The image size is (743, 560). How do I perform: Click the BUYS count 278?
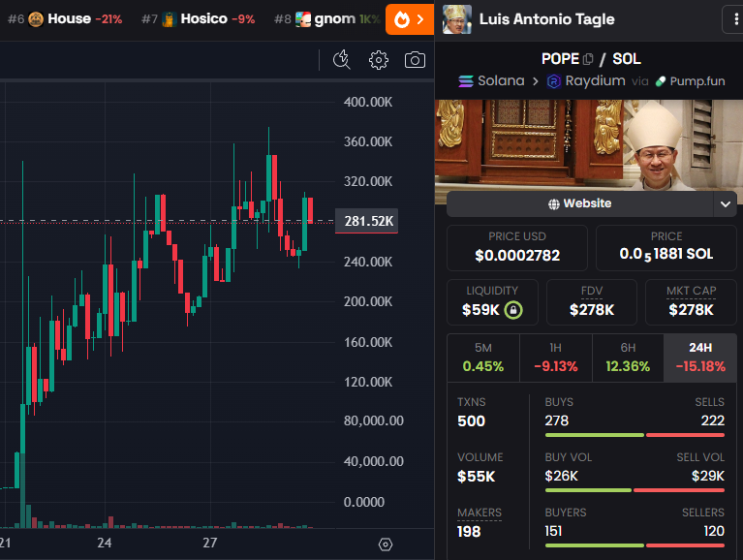(x=557, y=420)
